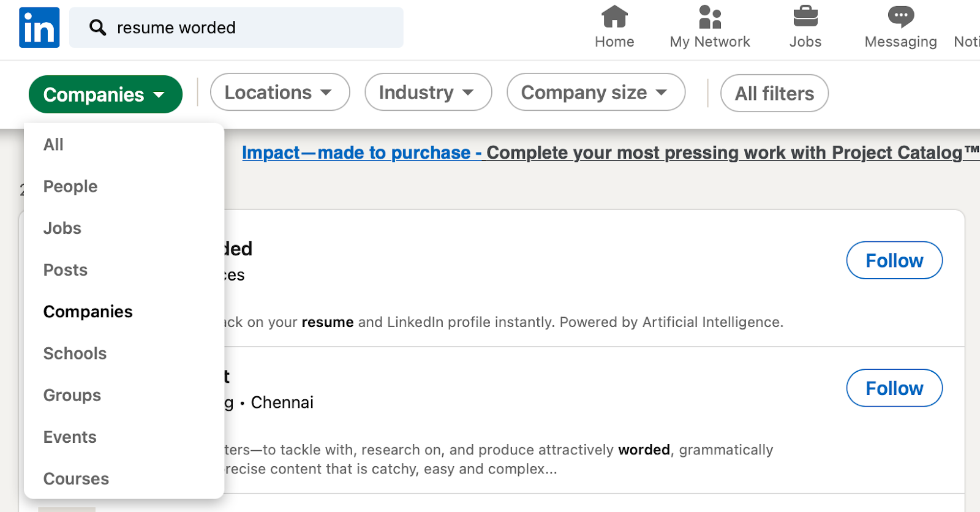Viewport: 980px width, 512px height.
Task: Select Schools in the dropdown menu
Action: [x=75, y=353]
